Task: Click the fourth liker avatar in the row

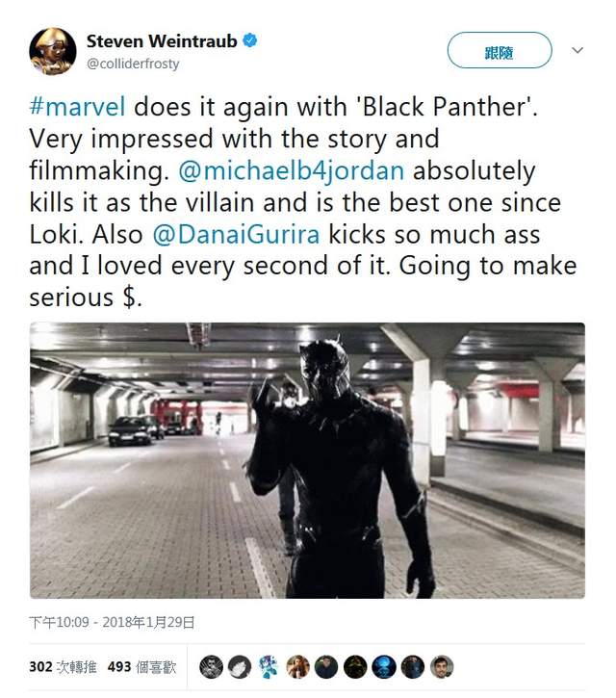Action: pos(297,666)
